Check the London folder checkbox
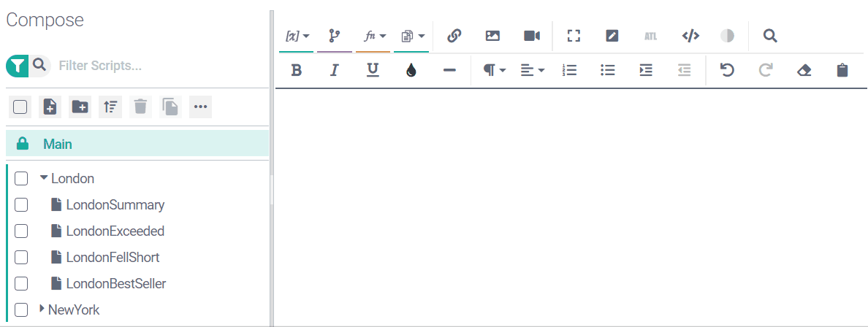The width and height of the screenshot is (868, 327). (x=21, y=179)
